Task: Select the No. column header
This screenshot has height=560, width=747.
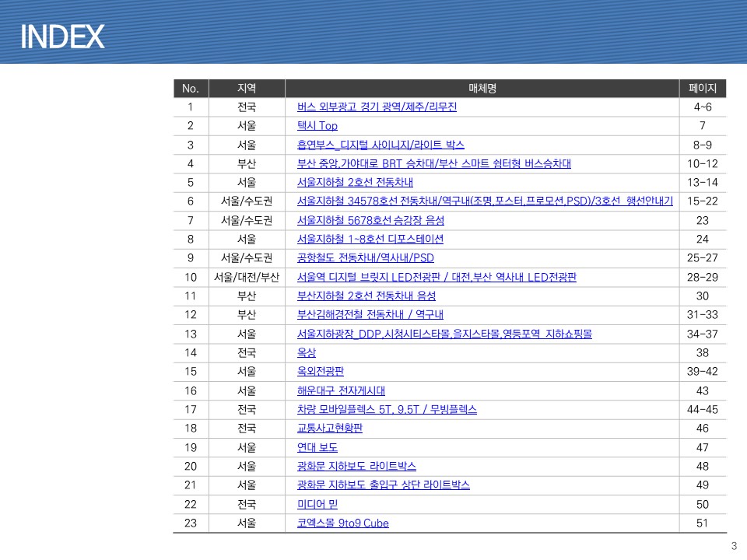Action: 191,89
